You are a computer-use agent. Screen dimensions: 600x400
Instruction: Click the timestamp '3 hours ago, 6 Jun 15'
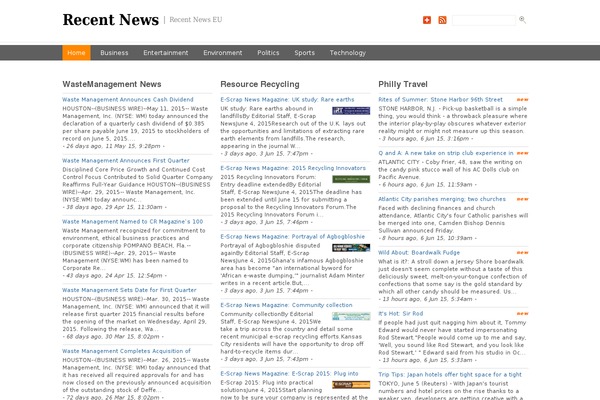pos(424,139)
